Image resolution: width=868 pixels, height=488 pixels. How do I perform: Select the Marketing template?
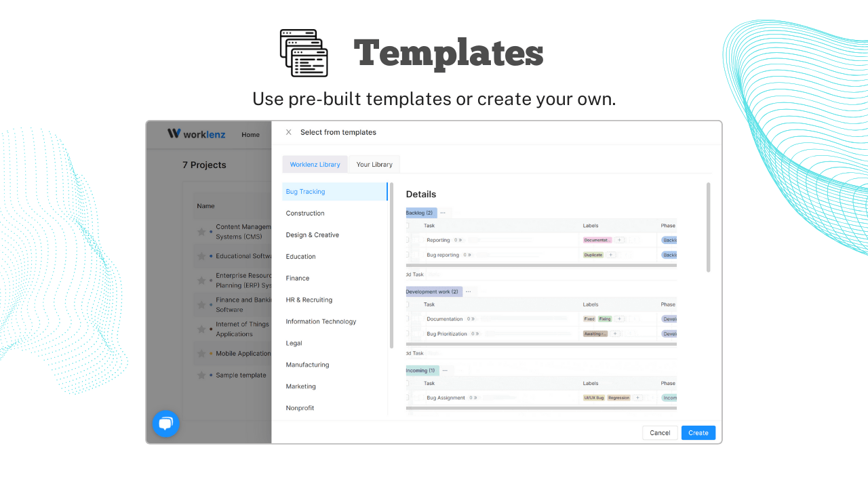pos(334,386)
